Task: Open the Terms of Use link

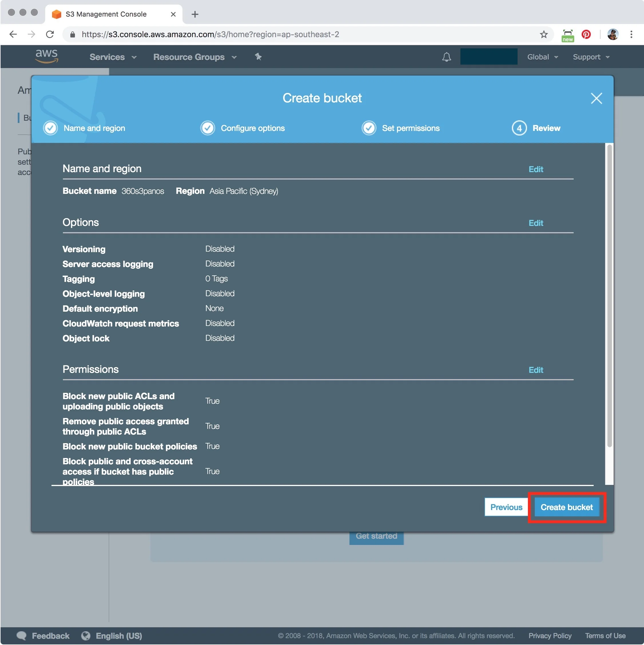Action: point(605,636)
